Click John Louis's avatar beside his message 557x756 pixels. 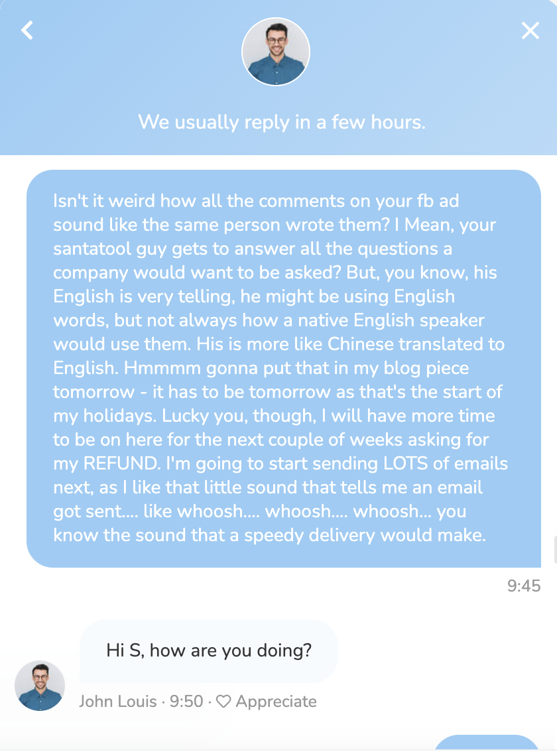point(40,686)
